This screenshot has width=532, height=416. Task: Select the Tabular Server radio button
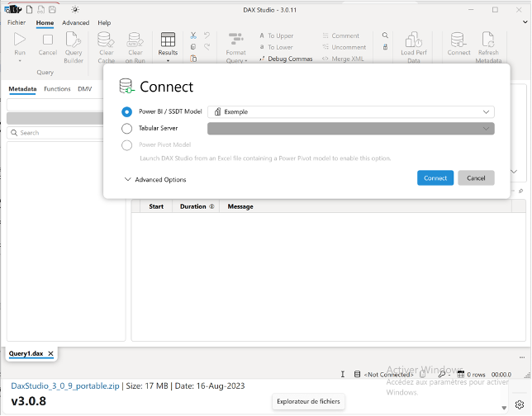(127, 129)
